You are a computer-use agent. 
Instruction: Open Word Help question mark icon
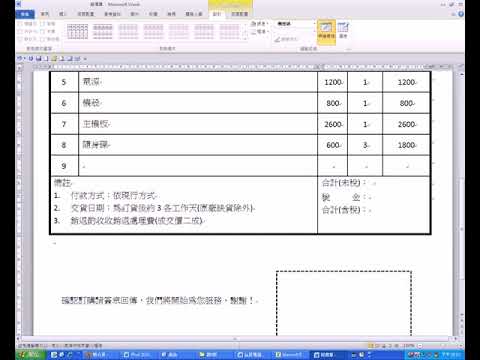coord(461,14)
